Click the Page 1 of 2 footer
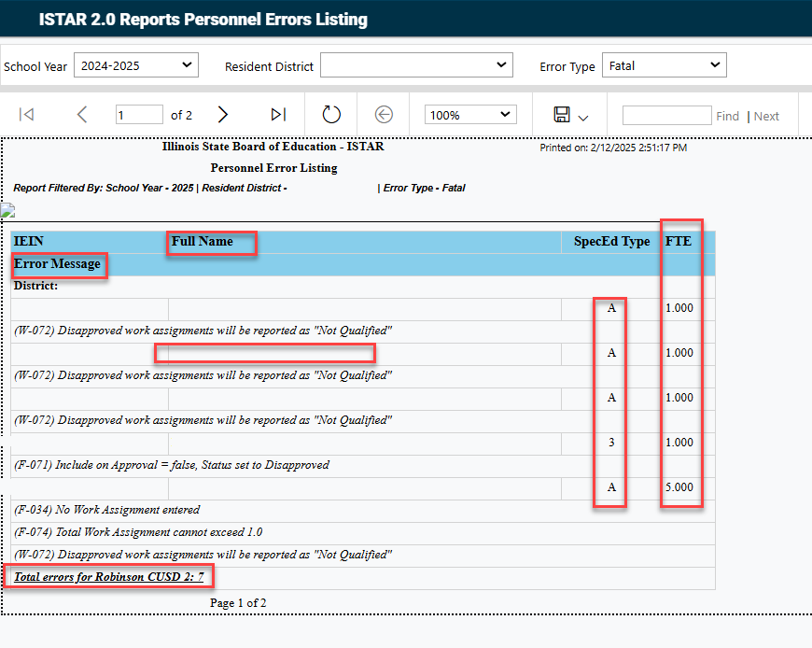812x648 pixels. [238, 603]
